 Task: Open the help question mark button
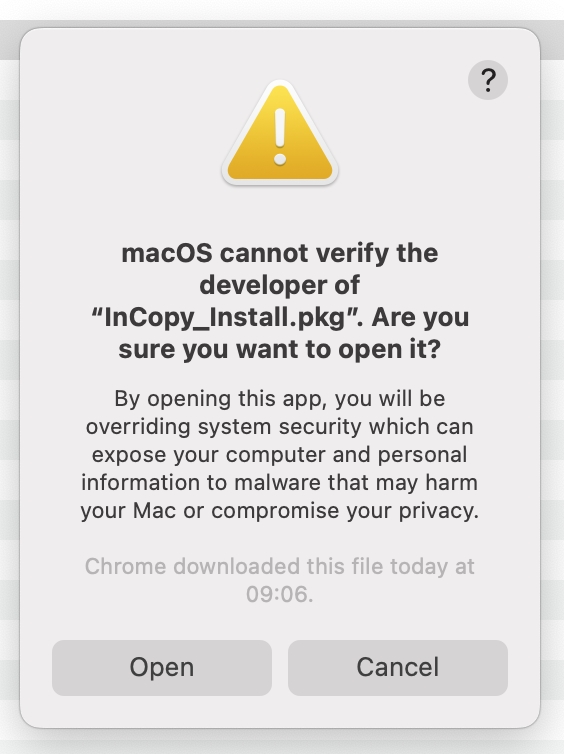click(x=488, y=80)
